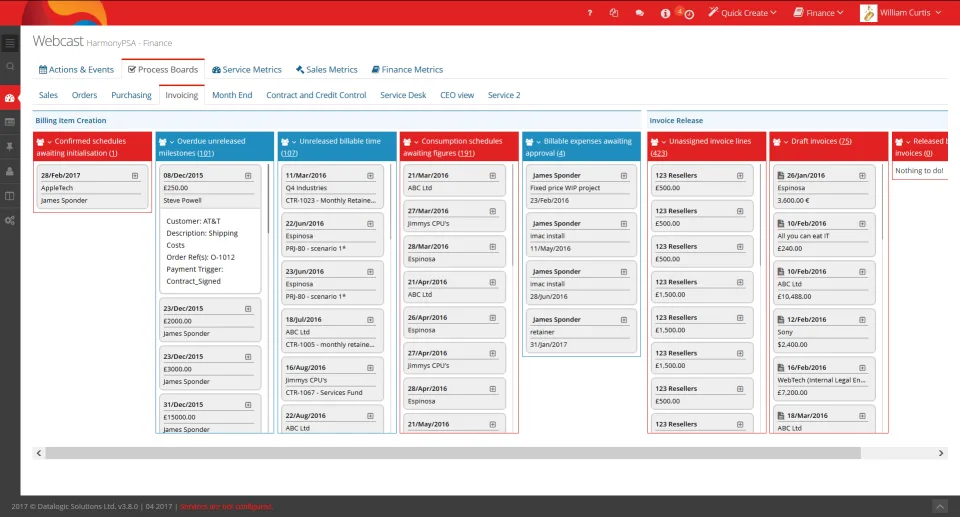Click the horizontal scrollbar right arrow
Screen dimensions: 960x517
coord(941,453)
